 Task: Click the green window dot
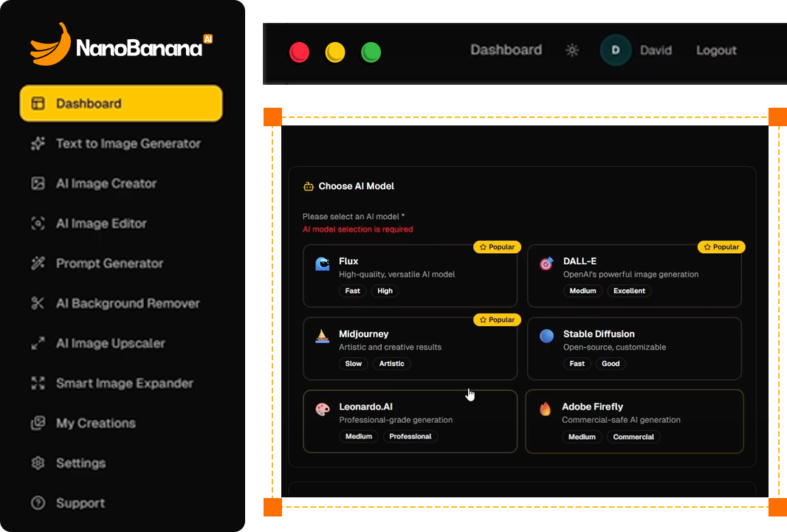(x=371, y=52)
